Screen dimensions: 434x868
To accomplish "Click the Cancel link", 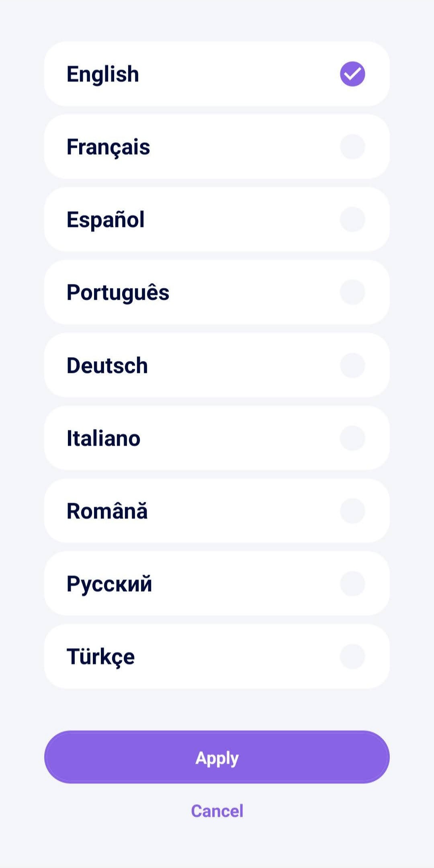I will tap(217, 811).
